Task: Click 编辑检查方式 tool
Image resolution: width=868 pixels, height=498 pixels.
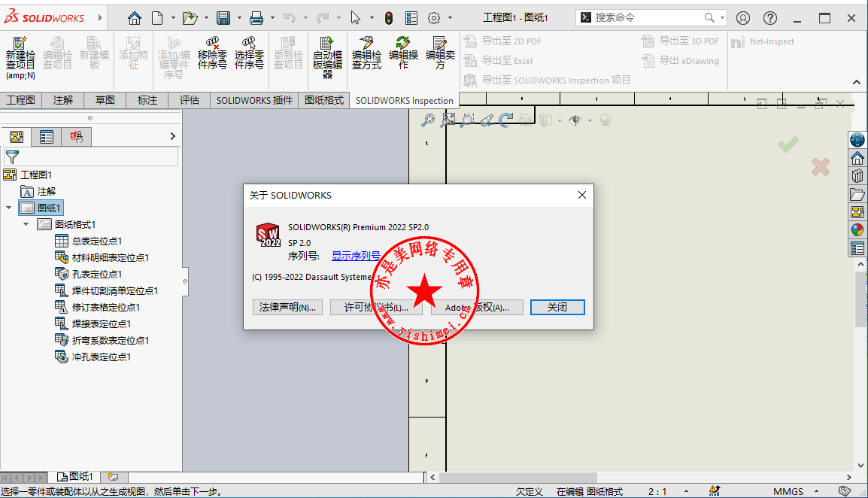Action: click(x=366, y=53)
